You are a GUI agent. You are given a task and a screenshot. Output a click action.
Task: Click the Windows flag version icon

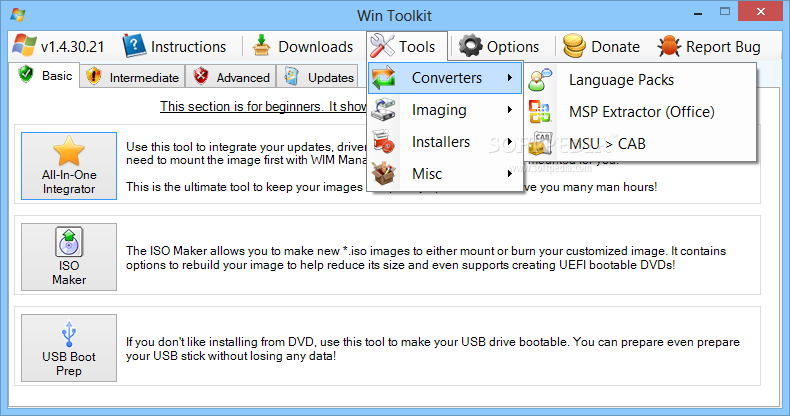24,46
